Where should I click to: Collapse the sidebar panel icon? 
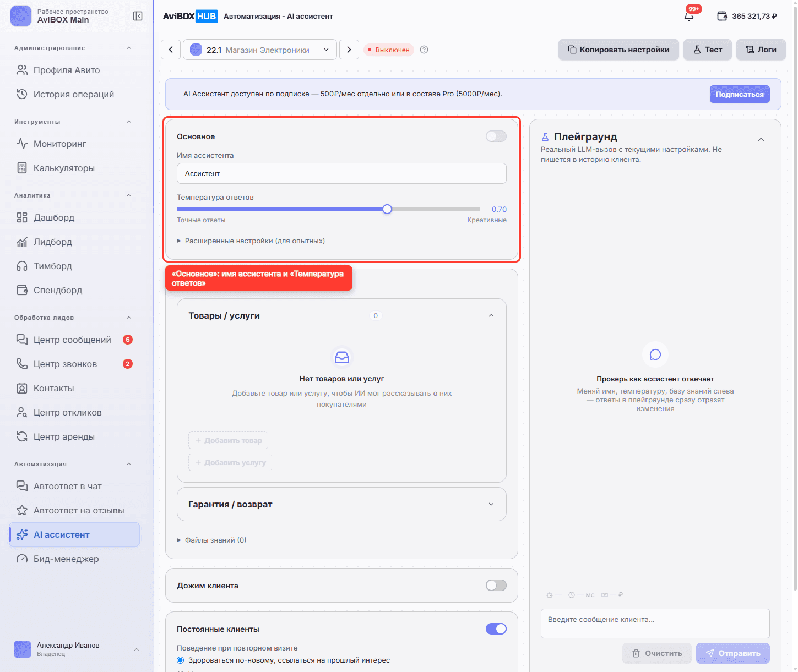tap(138, 16)
